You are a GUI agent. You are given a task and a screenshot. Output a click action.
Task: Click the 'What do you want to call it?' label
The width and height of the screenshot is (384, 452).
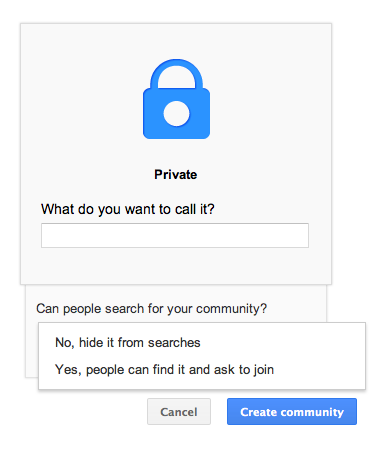[x=128, y=209]
